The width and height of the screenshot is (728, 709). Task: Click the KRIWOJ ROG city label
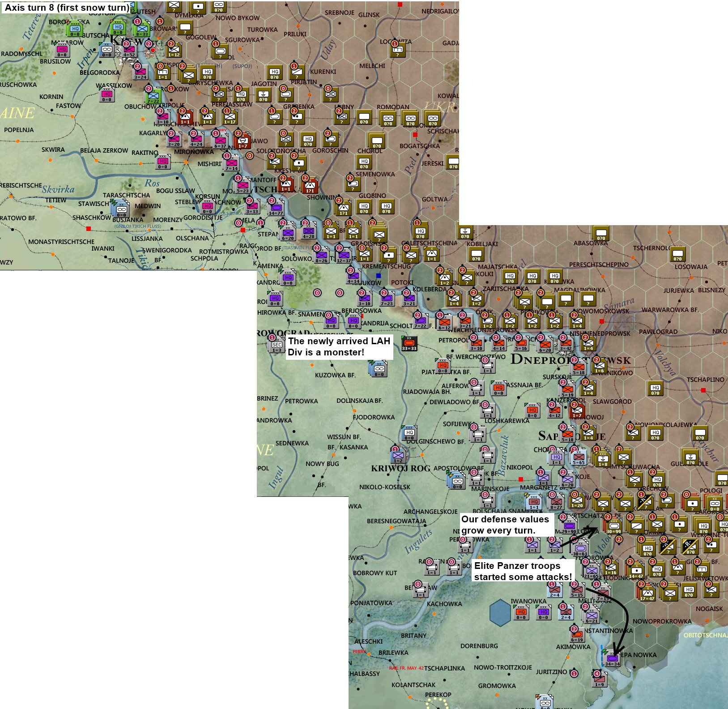click(400, 468)
